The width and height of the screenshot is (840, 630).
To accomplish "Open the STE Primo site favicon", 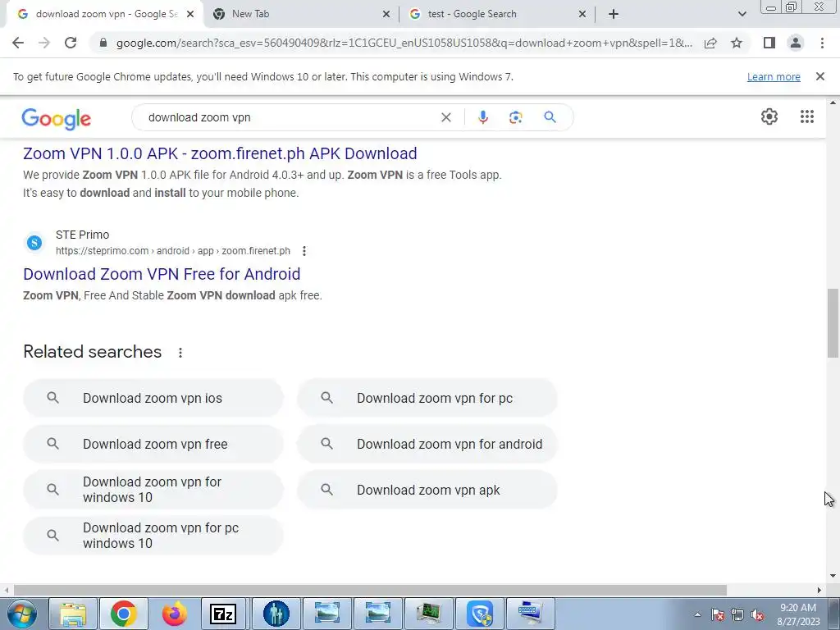I will (34, 243).
